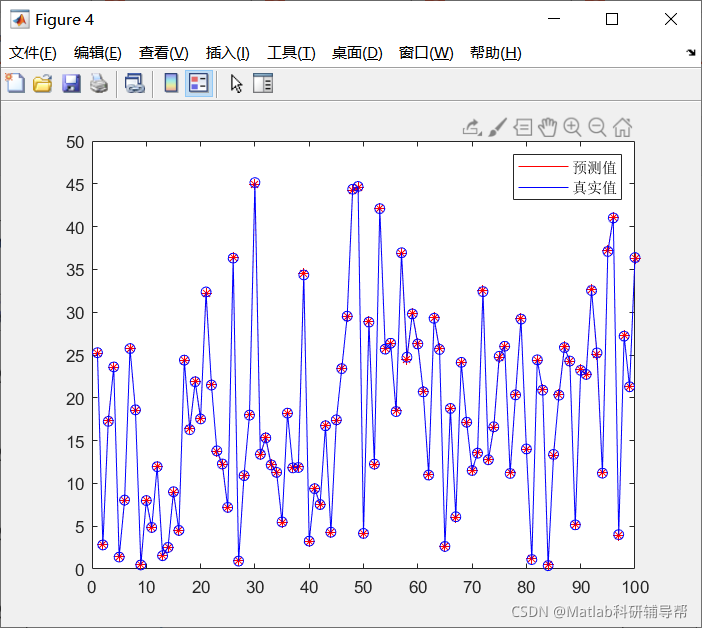Minimize the Figure 4 window
The image size is (702, 628).
click(x=554, y=19)
